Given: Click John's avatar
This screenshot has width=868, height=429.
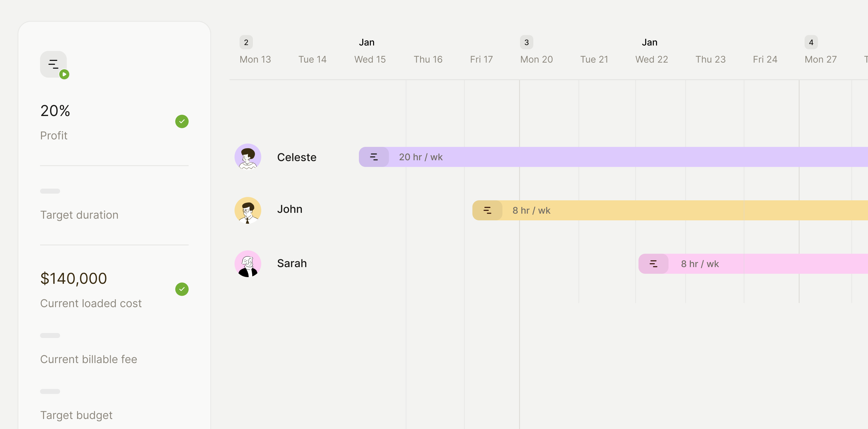Looking at the screenshot, I should 248,210.
